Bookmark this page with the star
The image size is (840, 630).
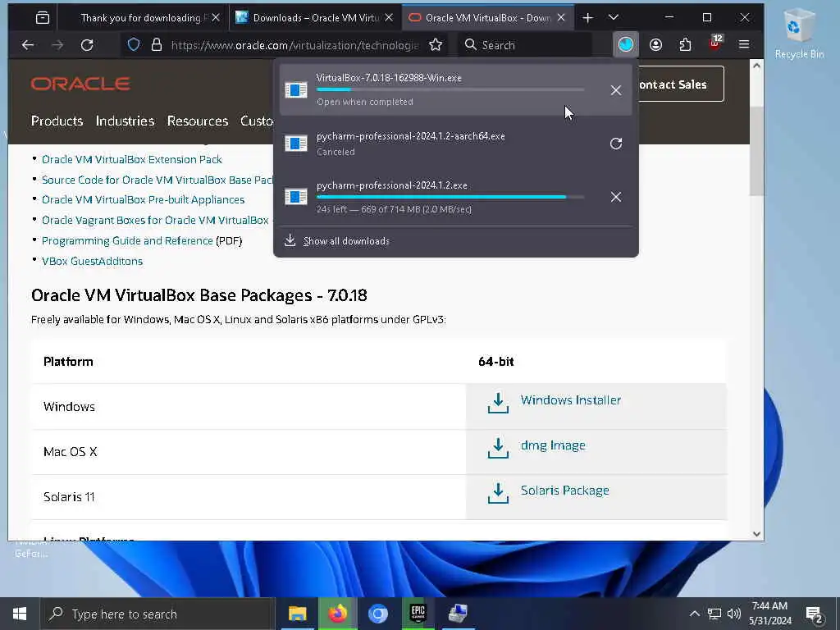click(436, 45)
